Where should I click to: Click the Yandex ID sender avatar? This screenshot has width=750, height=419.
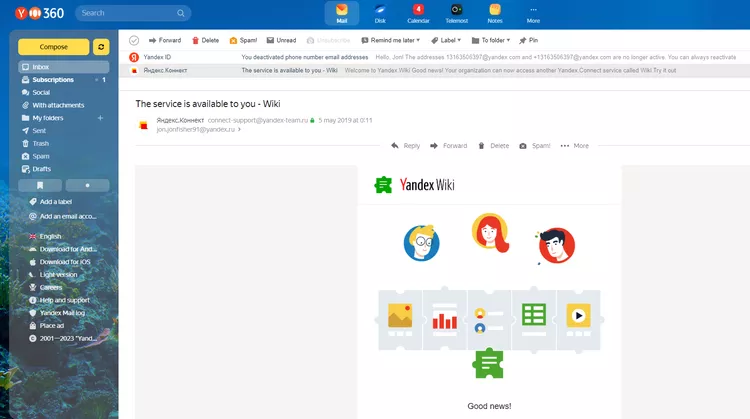(x=134, y=57)
